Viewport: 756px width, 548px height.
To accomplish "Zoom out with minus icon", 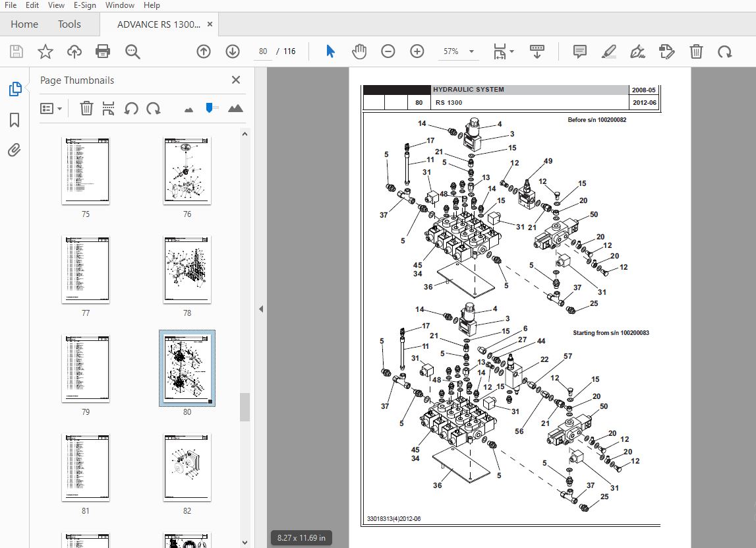I will point(388,51).
